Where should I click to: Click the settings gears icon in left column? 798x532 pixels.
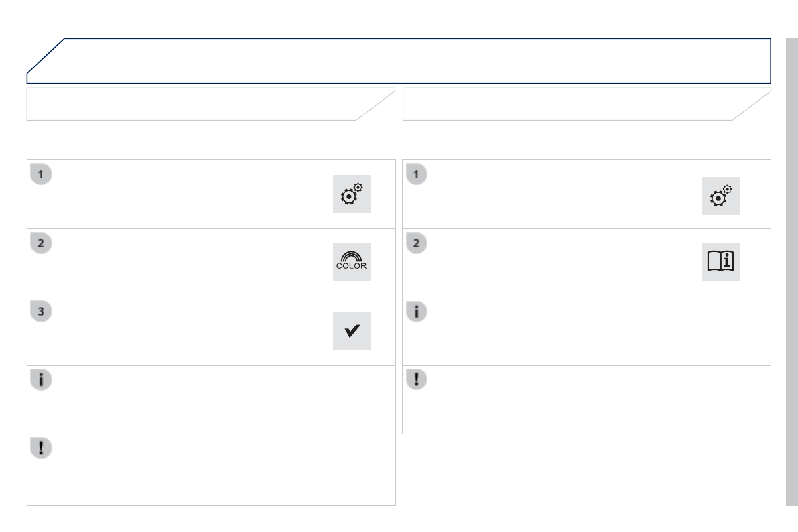[351, 195]
